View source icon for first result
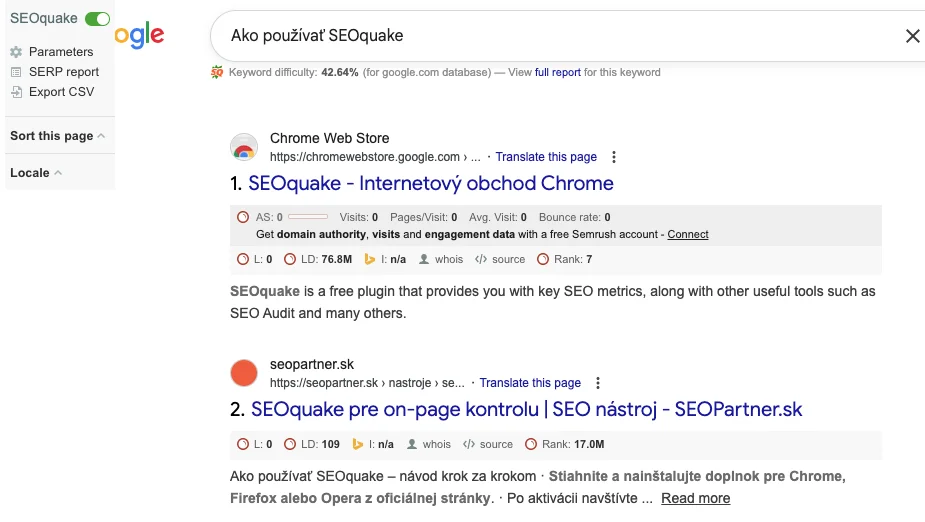This screenshot has width=925, height=522. (x=481, y=259)
